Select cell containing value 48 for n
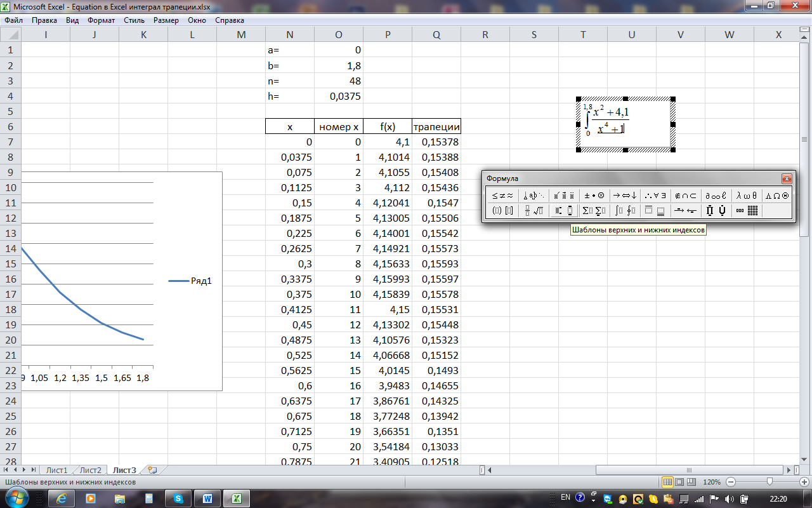The image size is (812, 508). coord(339,81)
